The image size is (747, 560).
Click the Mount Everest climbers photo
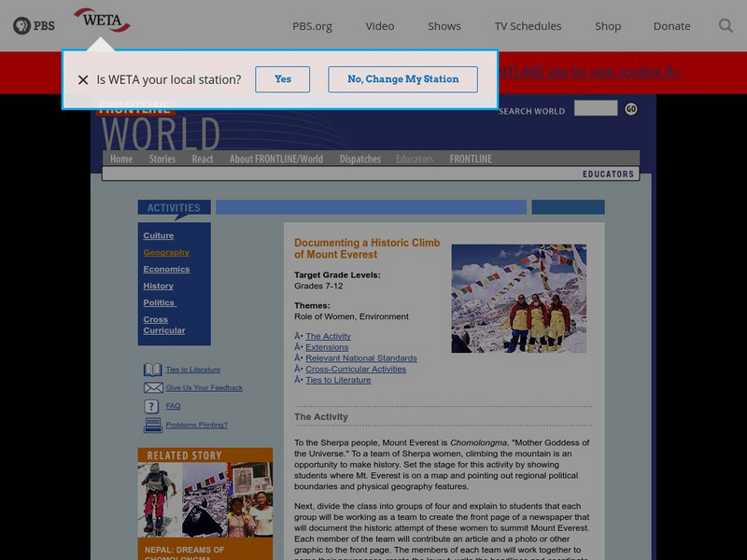(x=519, y=299)
